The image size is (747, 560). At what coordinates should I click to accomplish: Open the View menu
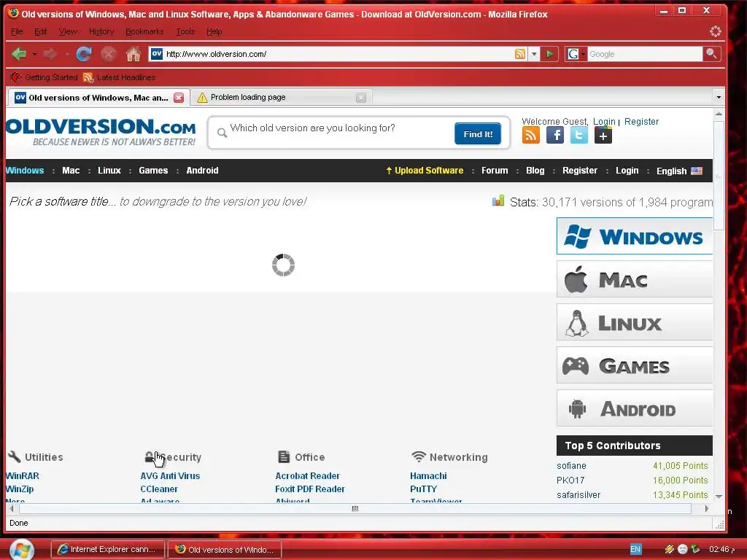68,31
